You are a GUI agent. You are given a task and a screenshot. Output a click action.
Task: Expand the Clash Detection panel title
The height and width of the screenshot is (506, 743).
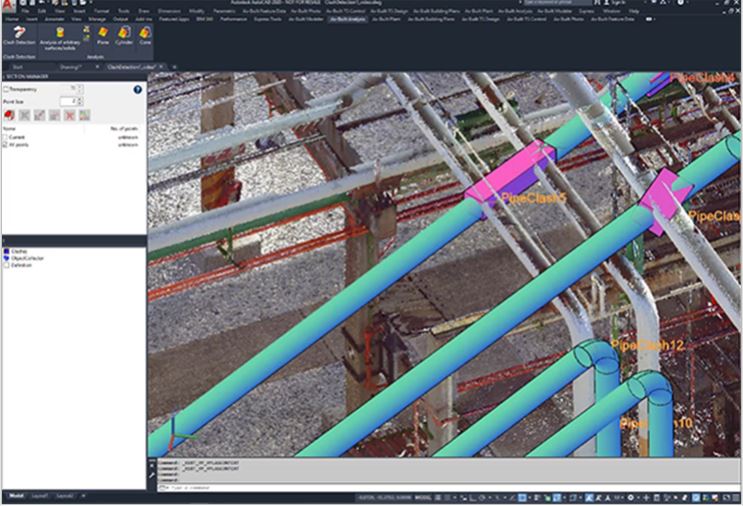(x=20, y=56)
